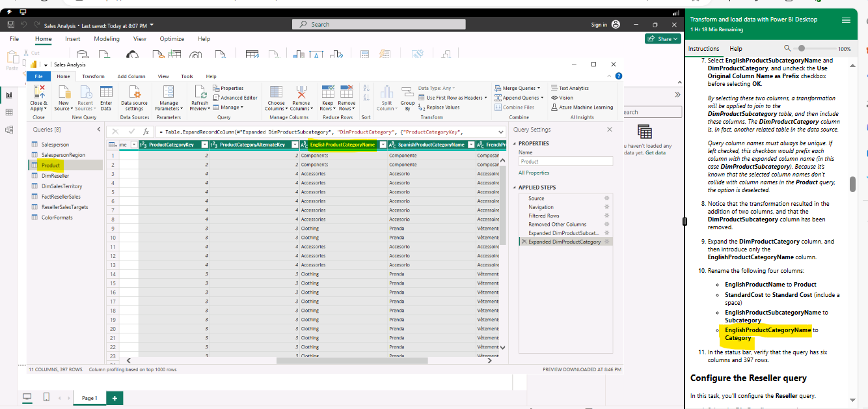The height and width of the screenshot is (409, 868).
Task: Open Use First Row as Headers dropdown
Action: coord(452,98)
